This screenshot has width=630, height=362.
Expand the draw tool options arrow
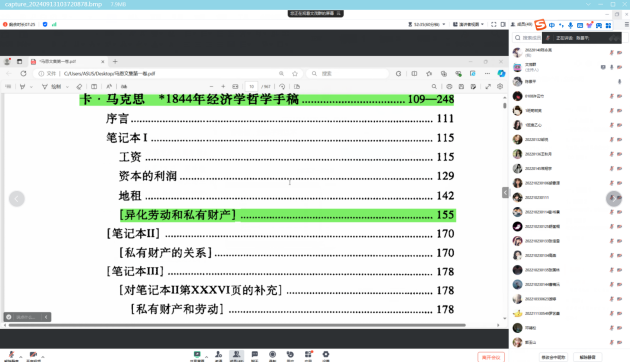pyautogui.click(x=67, y=86)
